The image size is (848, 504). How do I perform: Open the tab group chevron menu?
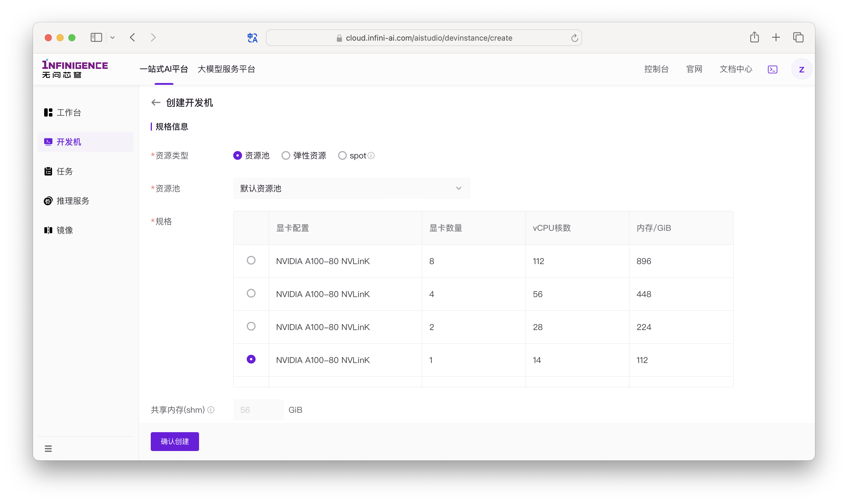112,38
